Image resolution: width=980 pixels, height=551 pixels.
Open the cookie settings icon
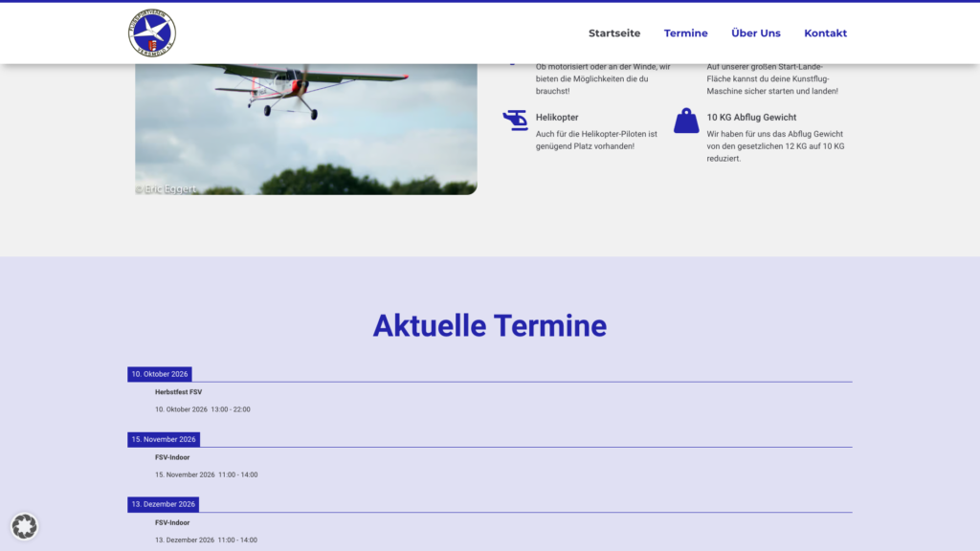[x=24, y=526]
